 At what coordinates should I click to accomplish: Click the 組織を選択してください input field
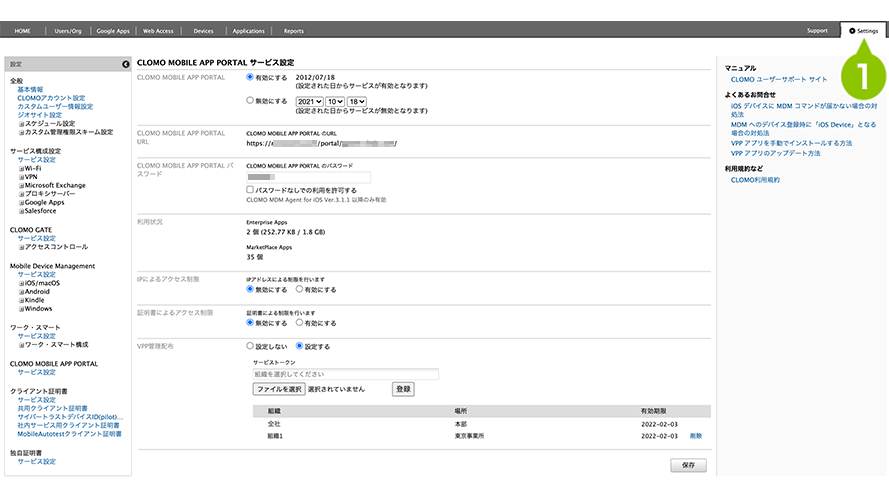[x=345, y=374]
